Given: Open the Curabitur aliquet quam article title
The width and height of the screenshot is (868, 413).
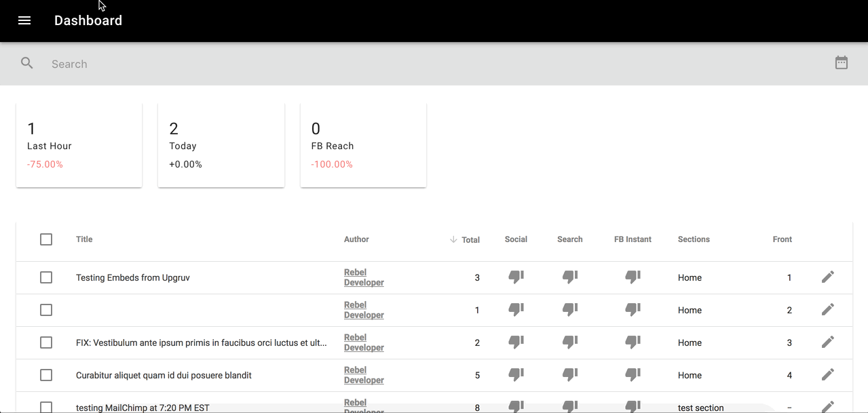Looking at the screenshot, I should pyautogui.click(x=164, y=375).
